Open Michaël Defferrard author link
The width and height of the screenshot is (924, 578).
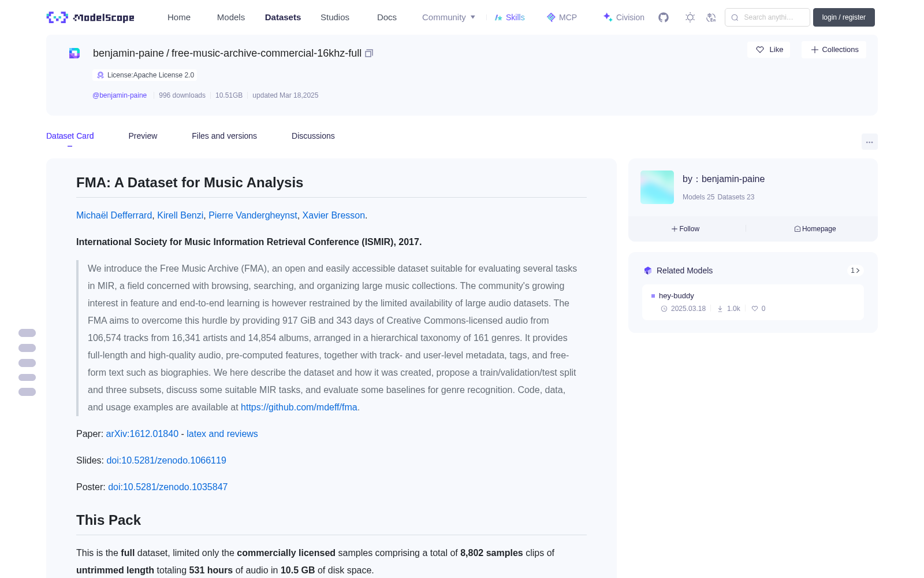114,215
